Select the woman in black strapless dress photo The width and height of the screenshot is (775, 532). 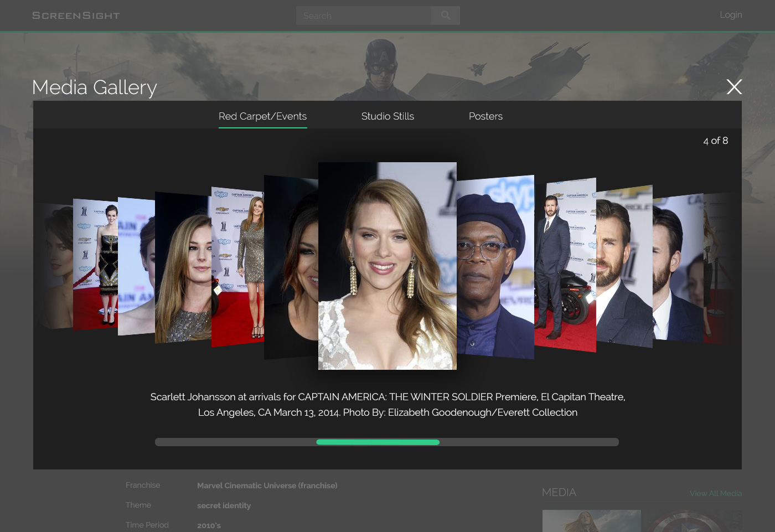[x=96, y=265]
